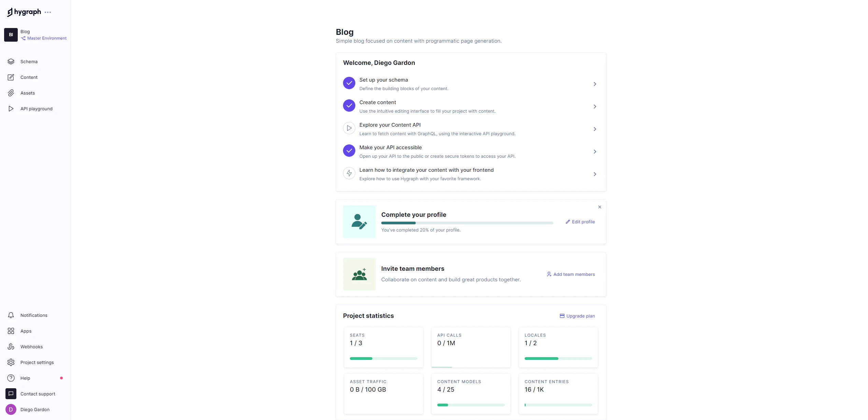Viewport: 868px width, 420px height.
Task: Click Edit profile link
Action: tap(580, 222)
